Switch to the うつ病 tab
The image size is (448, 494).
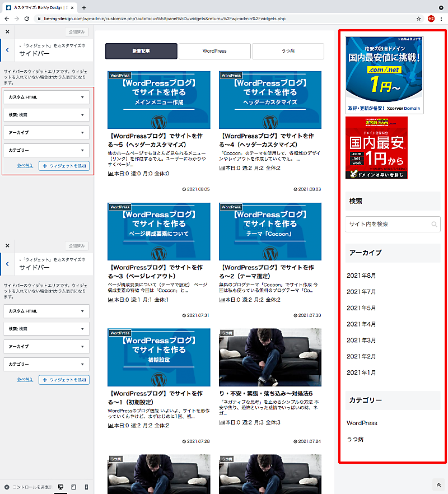[x=288, y=51]
